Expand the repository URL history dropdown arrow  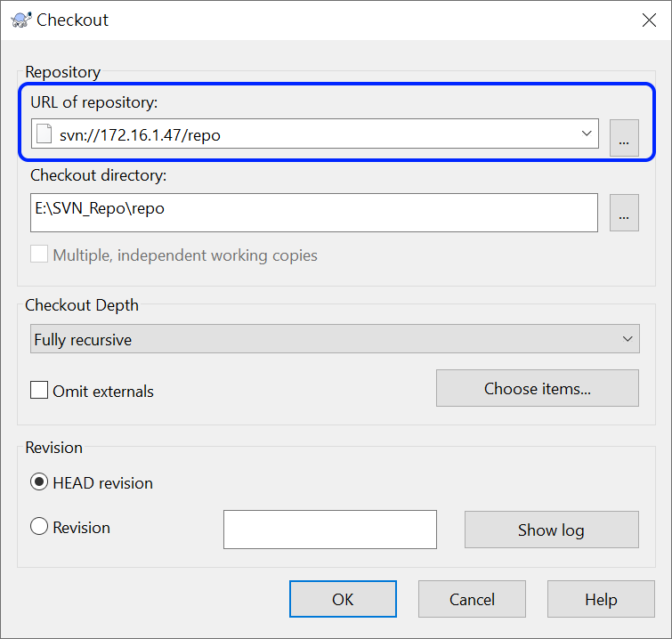click(587, 133)
